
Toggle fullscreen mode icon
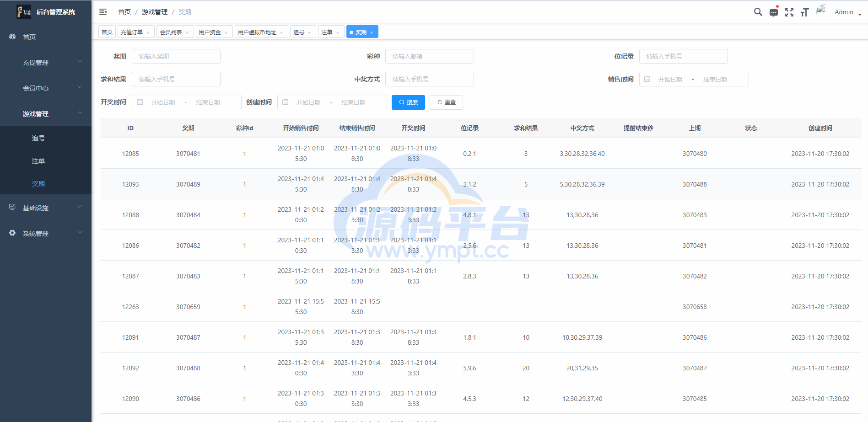[789, 12]
